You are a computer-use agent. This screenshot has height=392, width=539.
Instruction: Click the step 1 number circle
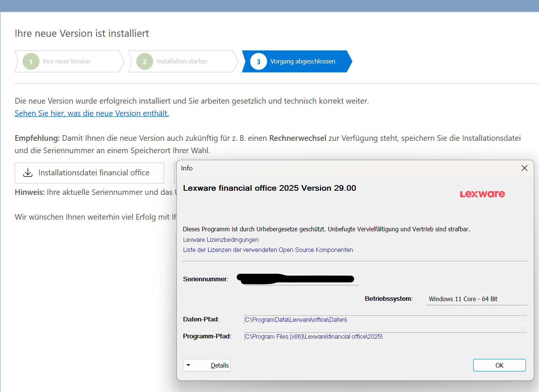[x=31, y=62]
